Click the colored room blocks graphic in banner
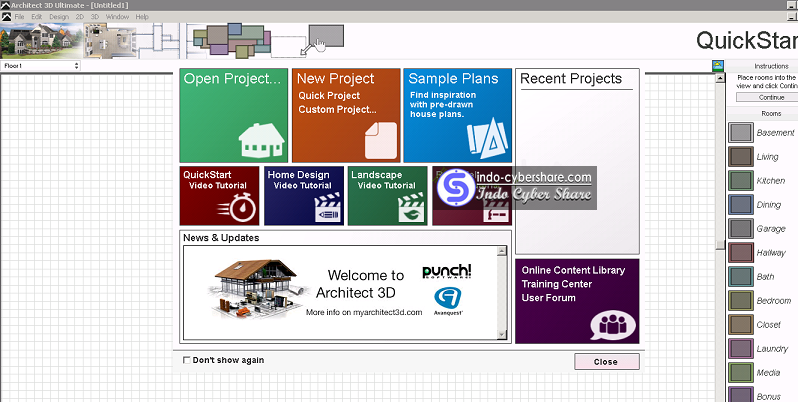798x402 pixels. pyautogui.click(x=232, y=40)
